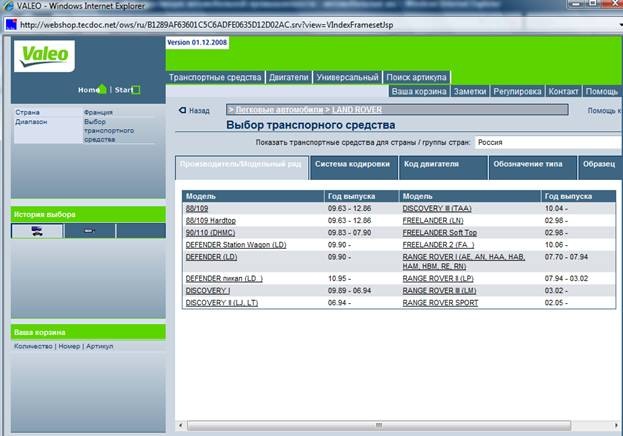
Task: Open the Регулировка menu item
Action: [x=517, y=91]
